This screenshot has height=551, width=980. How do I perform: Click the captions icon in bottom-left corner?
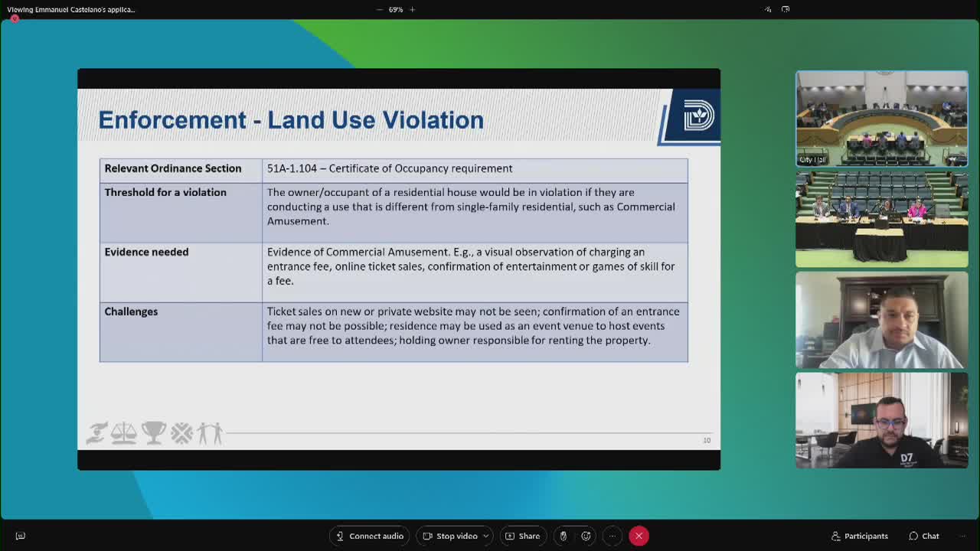pos(21,536)
